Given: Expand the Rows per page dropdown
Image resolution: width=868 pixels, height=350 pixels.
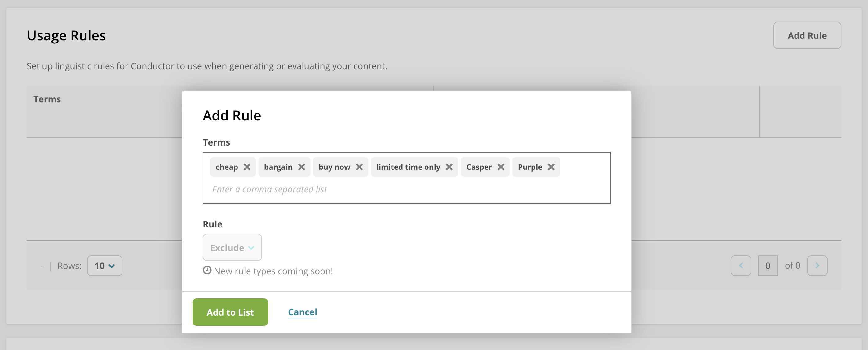Looking at the screenshot, I should coord(104,266).
